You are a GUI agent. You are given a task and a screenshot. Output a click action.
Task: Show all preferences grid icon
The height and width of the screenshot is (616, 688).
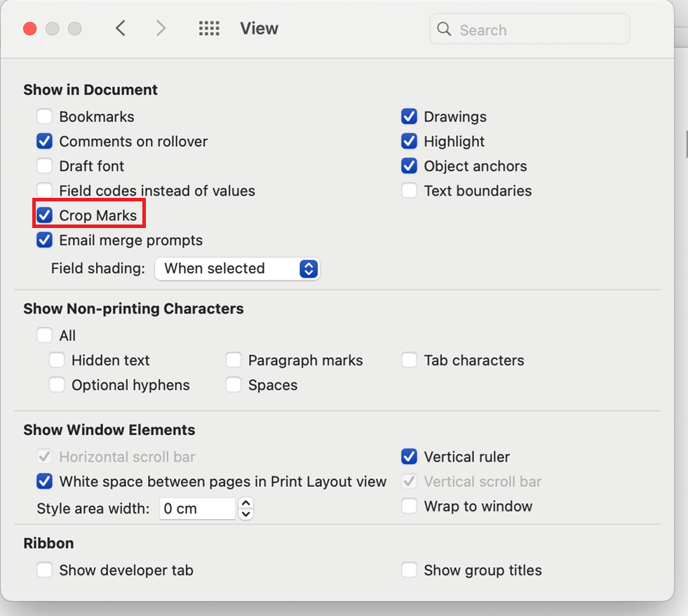(x=209, y=29)
